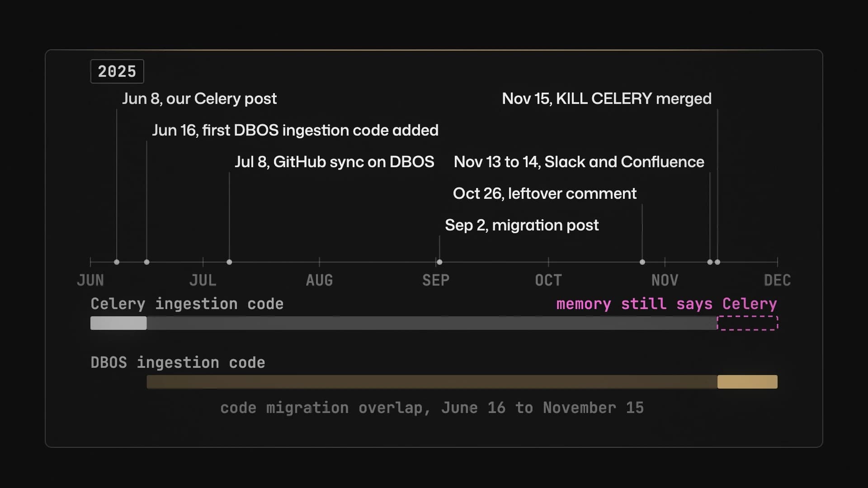Select the Nov 15 timeline dot
This screenshot has height=488, width=868.
pyautogui.click(x=717, y=262)
